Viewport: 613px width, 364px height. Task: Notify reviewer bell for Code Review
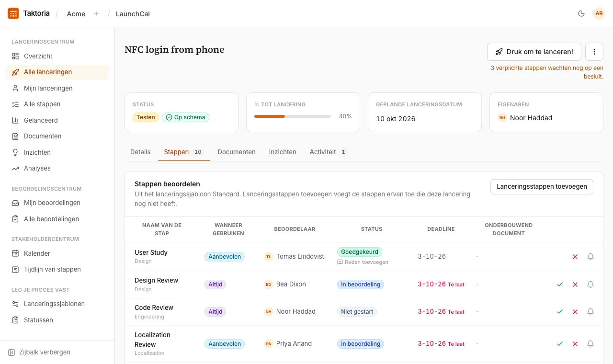pyautogui.click(x=590, y=312)
